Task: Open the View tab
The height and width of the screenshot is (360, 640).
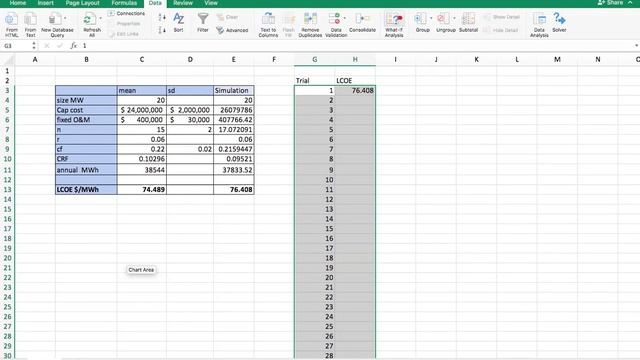Action: [211, 3]
